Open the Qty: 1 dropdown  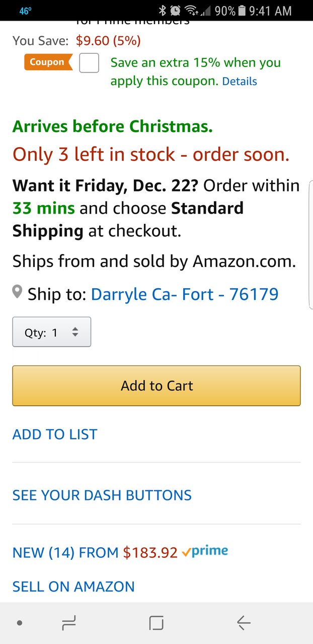[52, 332]
